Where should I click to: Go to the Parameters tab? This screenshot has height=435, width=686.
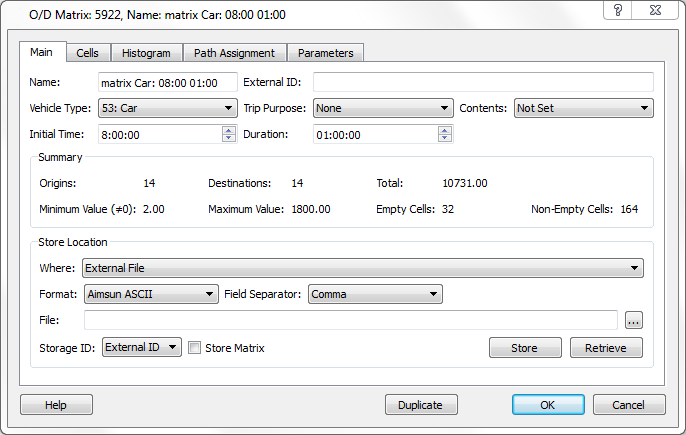click(325, 53)
